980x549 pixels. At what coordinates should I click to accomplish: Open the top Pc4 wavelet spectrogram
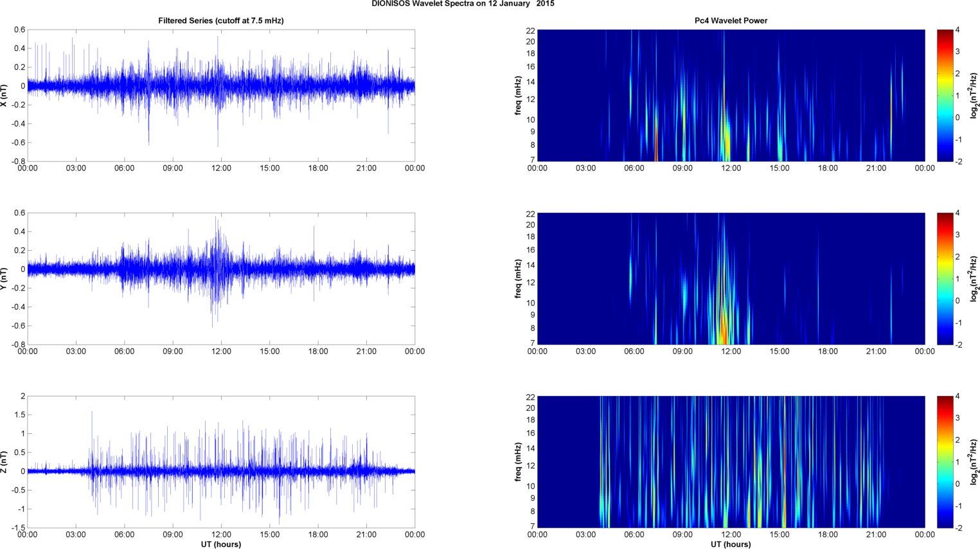(731, 95)
